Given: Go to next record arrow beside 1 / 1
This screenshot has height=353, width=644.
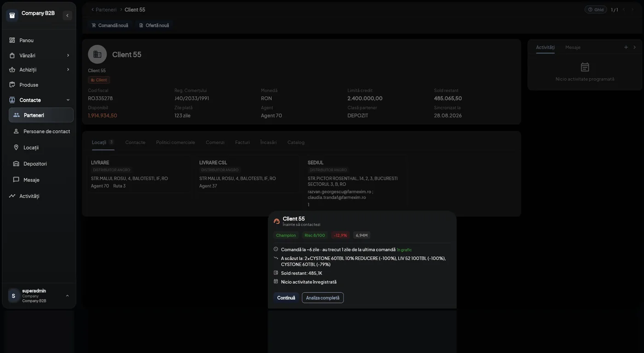Looking at the screenshot, I should 632,10.
